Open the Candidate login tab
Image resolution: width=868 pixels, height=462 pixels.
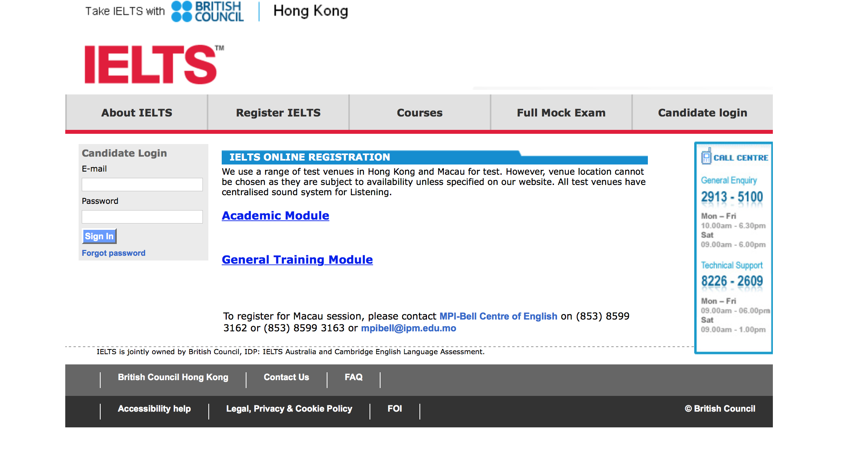click(x=702, y=113)
